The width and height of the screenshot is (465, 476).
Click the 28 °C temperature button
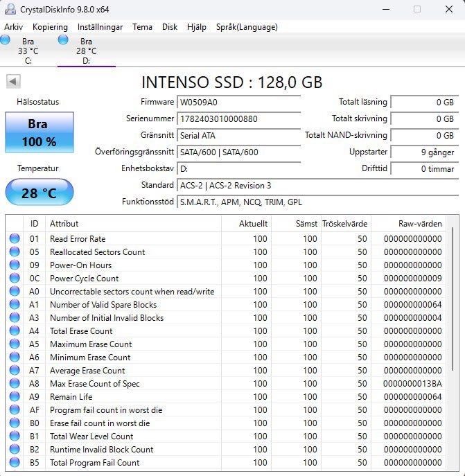40,193
